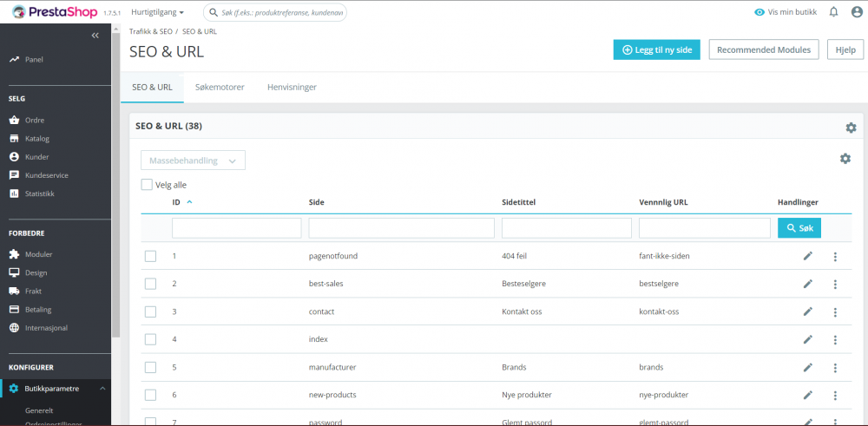The width and height of the screenshot is (868, 426).
Task: Click Trafikk & SEO breadcrumb link
Action: 151,31
